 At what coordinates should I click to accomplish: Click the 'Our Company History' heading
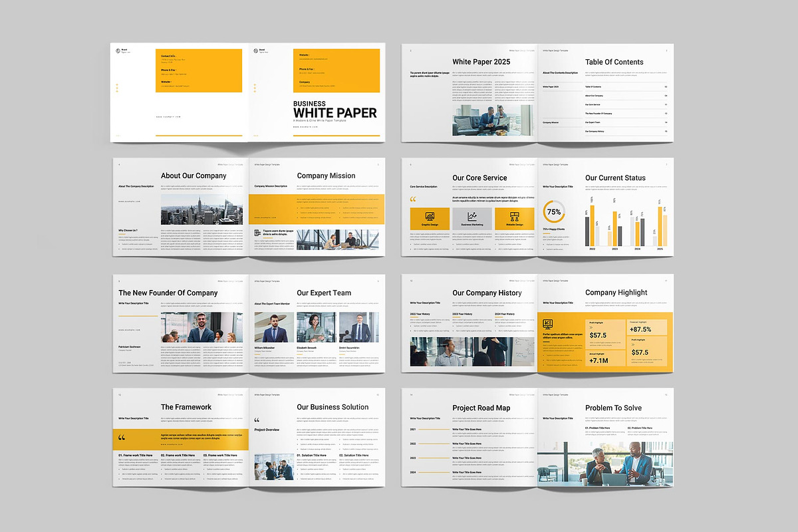pyautogui.click(x=487, y=293)
